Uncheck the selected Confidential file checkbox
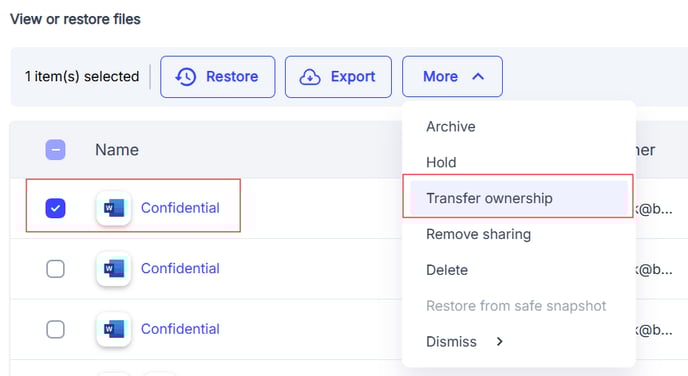Screen dimensions: 688x376 coord(55,208)
